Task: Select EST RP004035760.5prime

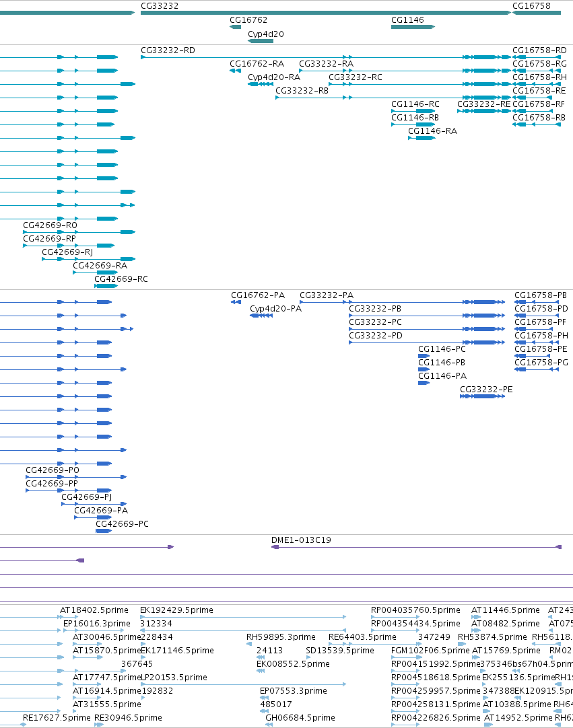Action: pos(415,610)
